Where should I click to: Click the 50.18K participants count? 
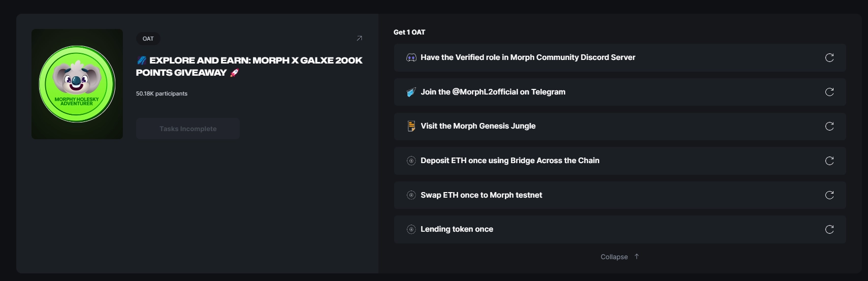pyautogui.click(x=162, y=93)
